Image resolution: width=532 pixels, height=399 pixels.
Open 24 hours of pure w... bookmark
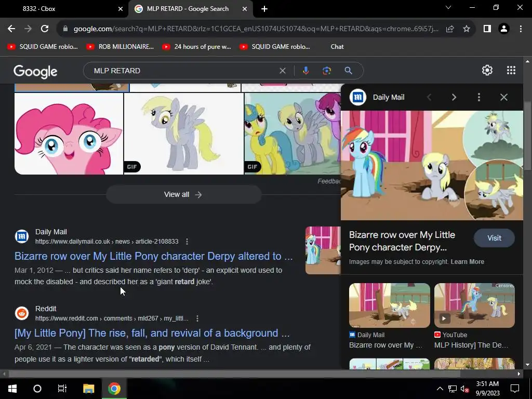point(197,47)
